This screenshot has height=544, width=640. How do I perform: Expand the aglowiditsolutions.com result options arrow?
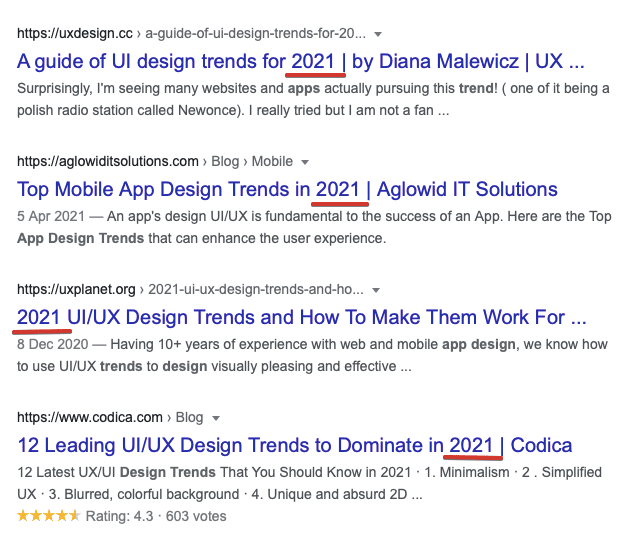pos(304,162)
